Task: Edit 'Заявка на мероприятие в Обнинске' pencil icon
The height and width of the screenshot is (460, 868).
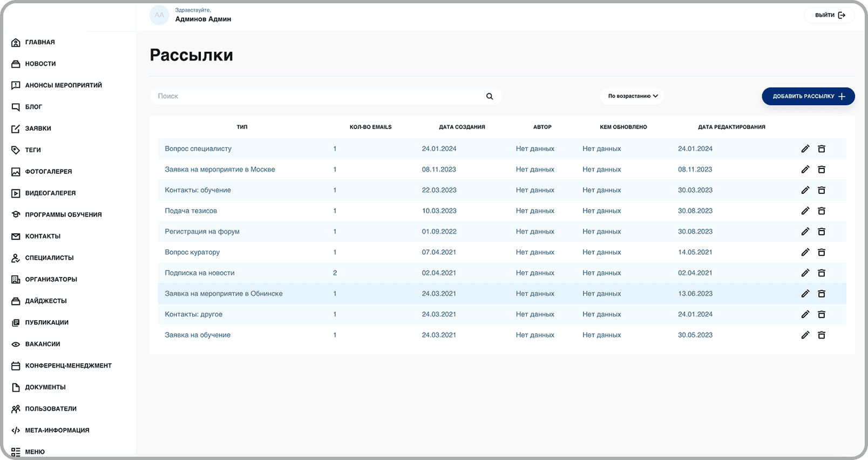Action: [805, 294]
